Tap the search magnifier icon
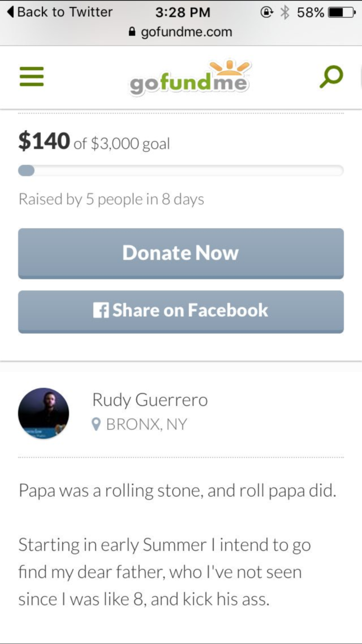Screen dimensions: 362x644 331,77
